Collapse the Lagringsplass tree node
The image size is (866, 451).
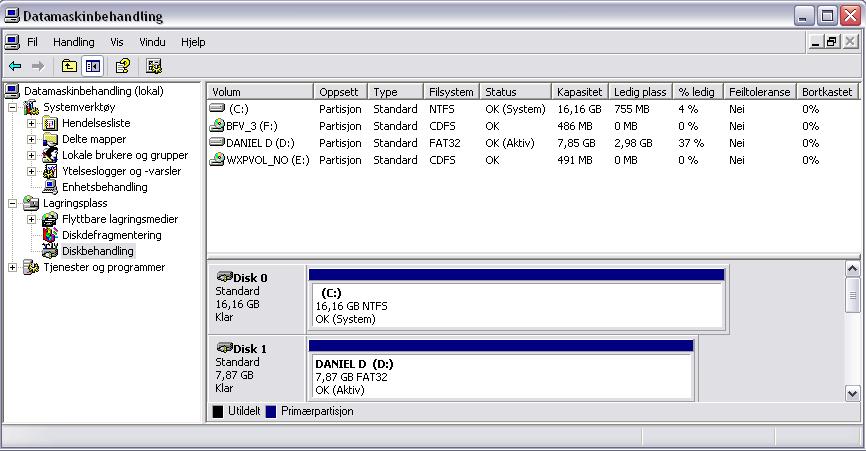pos(12,203)
